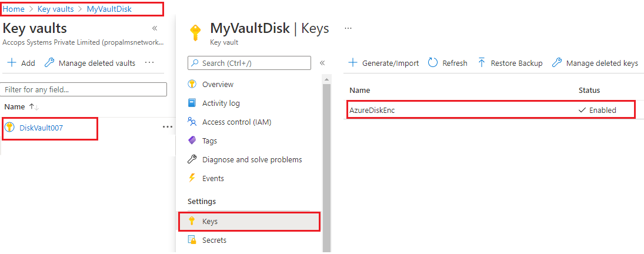Click the Tags icon in sidebar
644x254 pixels.
(x=192, y=141)
